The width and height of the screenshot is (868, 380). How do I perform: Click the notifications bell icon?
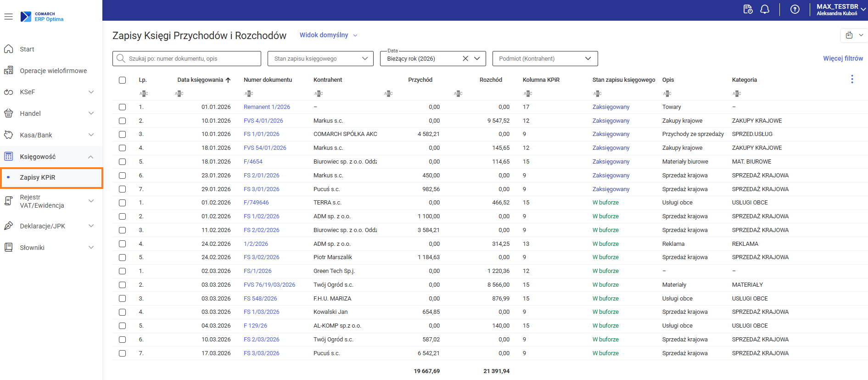pos(765,10)
